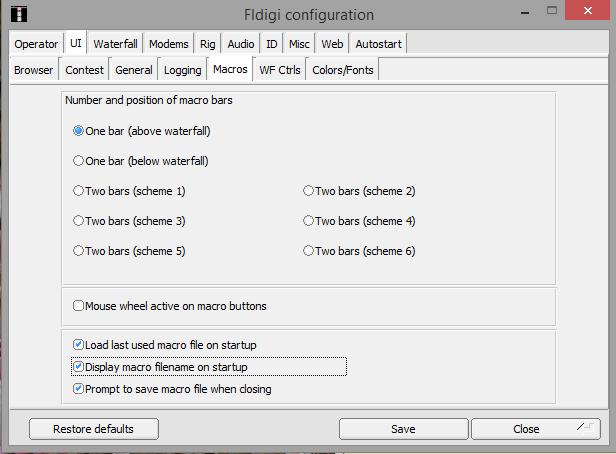616x454 pixels.
Task: Open the Audio tab
Action: click(x=241, y=44)
